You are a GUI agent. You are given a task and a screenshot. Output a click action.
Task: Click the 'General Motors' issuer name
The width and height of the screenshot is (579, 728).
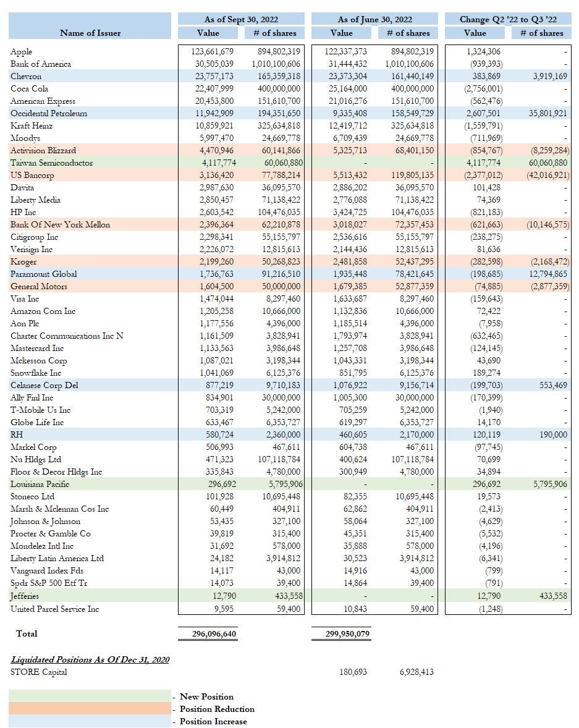tap(39, 287)
